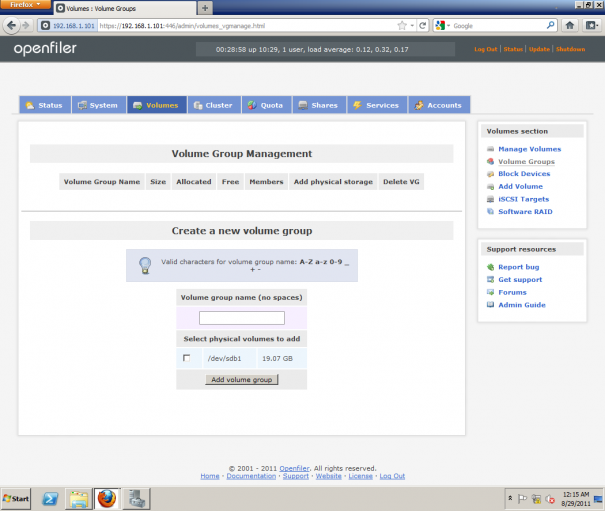Open the Status tab
The width and height of the screenshot is (605, 511).
(x=45, y=105)
